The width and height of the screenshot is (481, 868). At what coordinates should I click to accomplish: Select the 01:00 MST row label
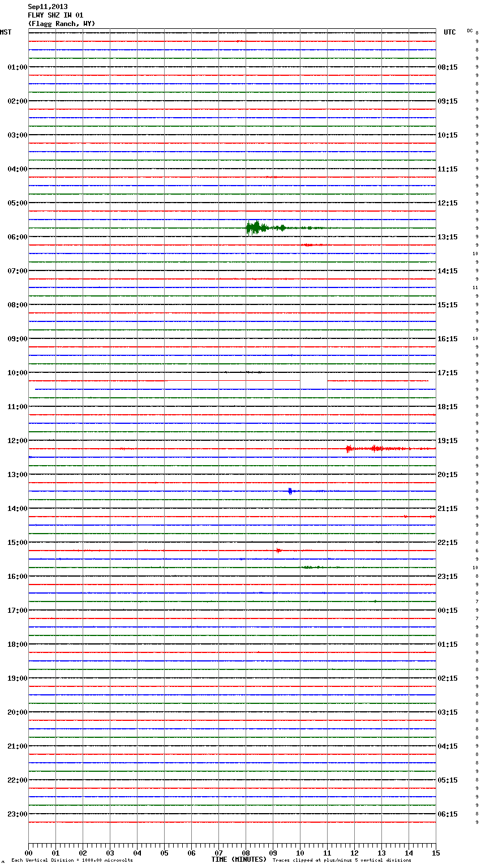click(x=18, y=67)
